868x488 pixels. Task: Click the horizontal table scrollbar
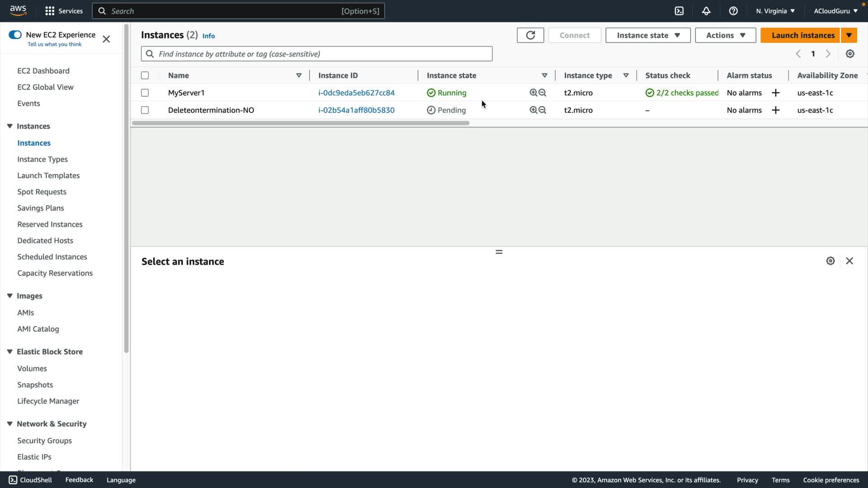point(301,123)
